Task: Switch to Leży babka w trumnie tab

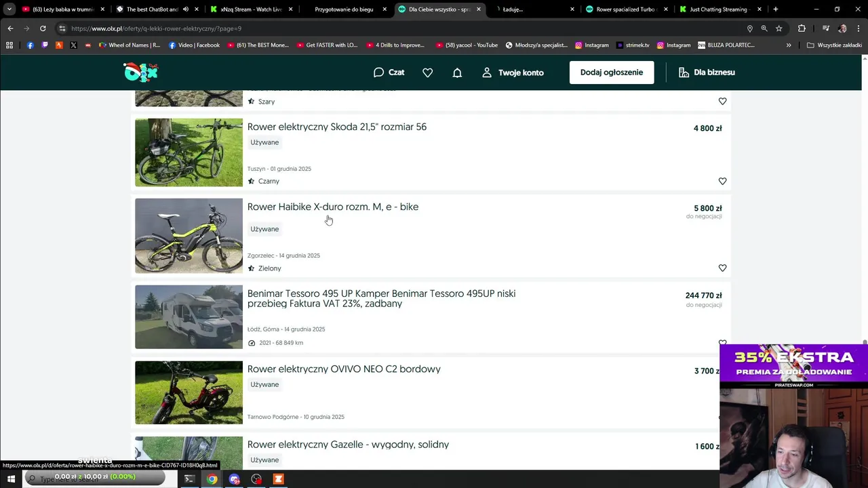Action: 62,9
